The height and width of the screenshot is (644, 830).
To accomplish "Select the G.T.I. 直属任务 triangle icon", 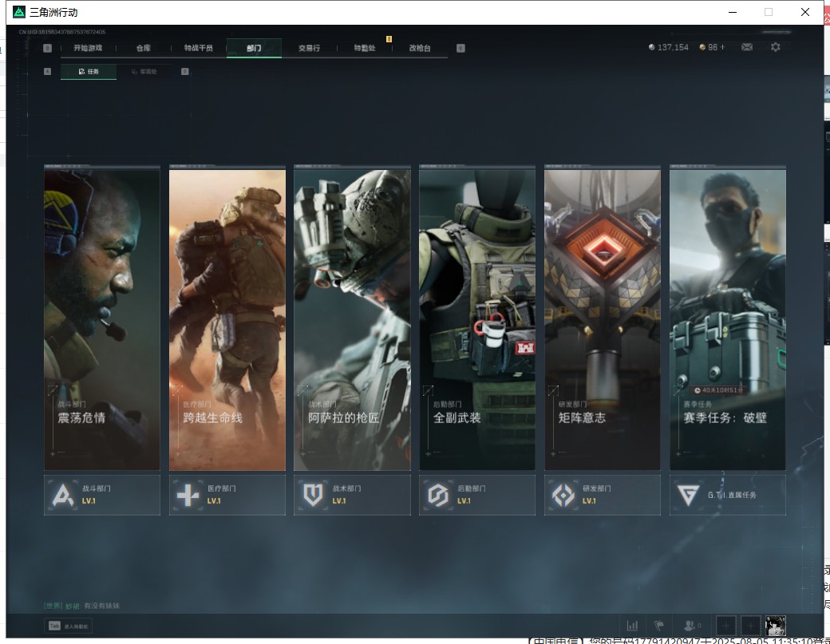I will (688, 496).
